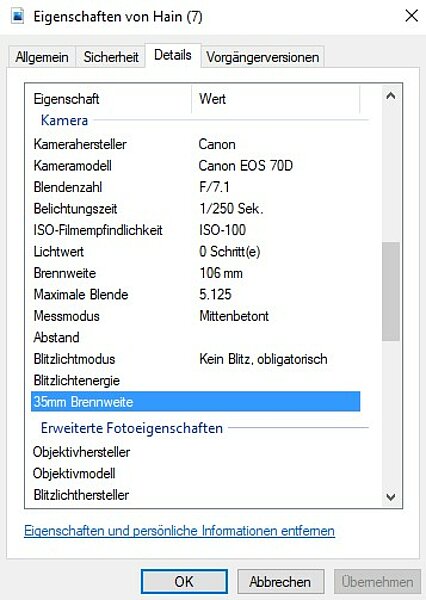The width and height of the screenshot is (426, 600).
Task: Select the Brennweite 106 mm row
Action: [196, 273]
